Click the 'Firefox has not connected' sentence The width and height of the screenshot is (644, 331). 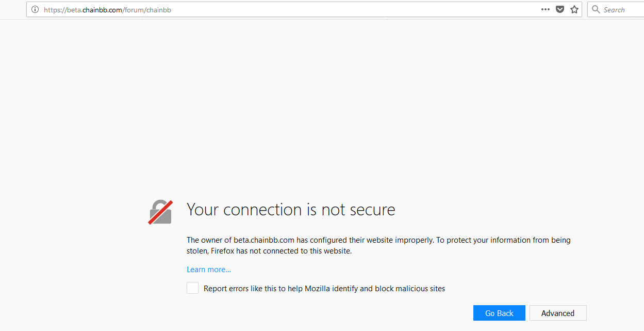(281, 251)
